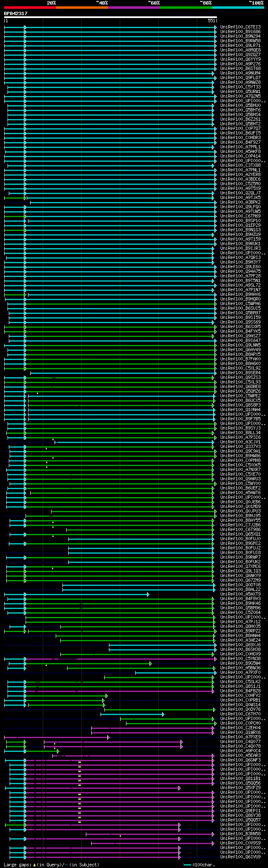Select the UniRef100_Q8S8P3 label
This screenshot has width=268, height=868.
[x=240, y=405]
